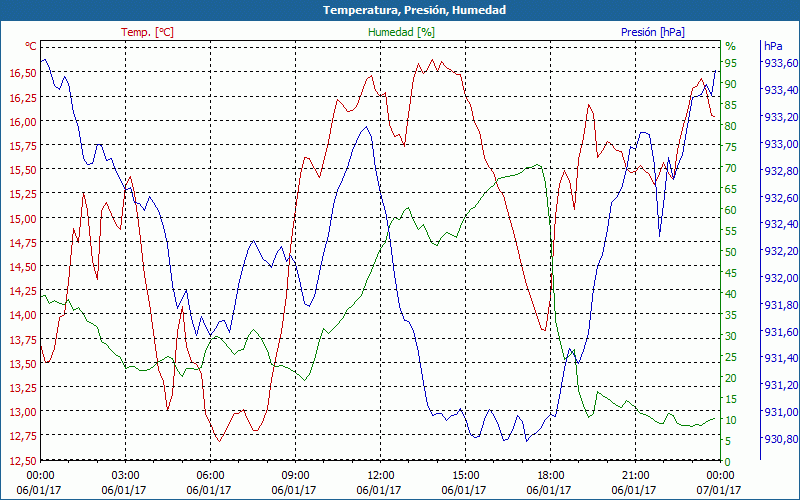Click the 933,60 pressure axis value
Image resolution: width=800 pixels, height=500 pixels.
click(781, 63)
